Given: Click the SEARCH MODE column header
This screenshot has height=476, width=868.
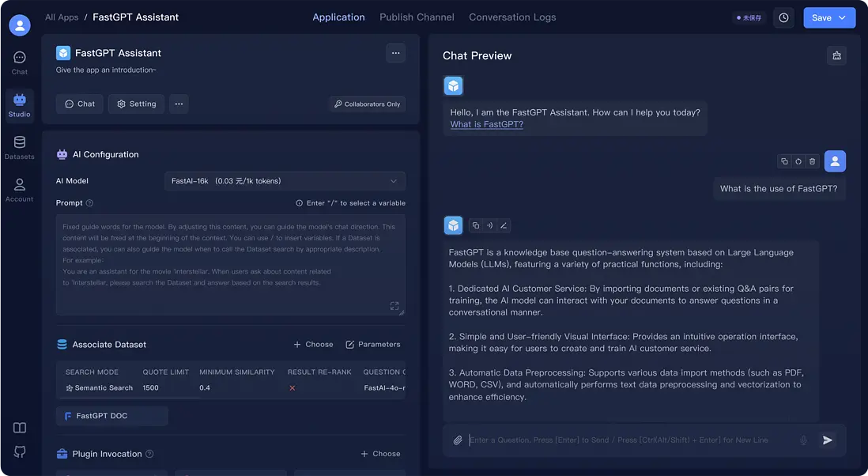Looking at the screenshot, I should [x=92, y=372].
